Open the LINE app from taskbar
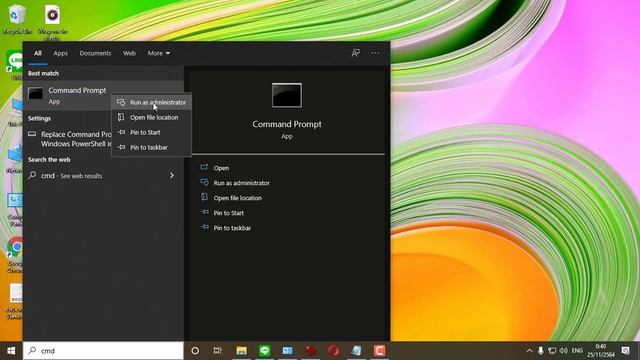Viewport: 640px width, 360px height. [x=264, y=351]
